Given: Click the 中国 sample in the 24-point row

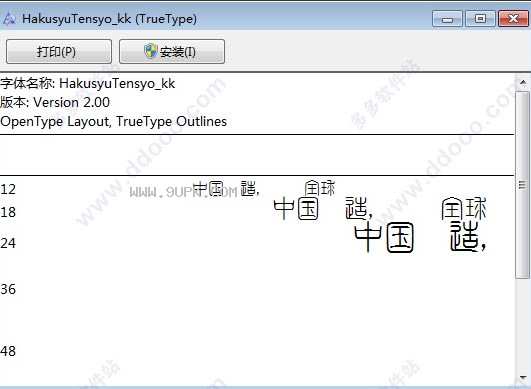Looking at the screenshot, I should pyautogui.click(x=384, y=238).
